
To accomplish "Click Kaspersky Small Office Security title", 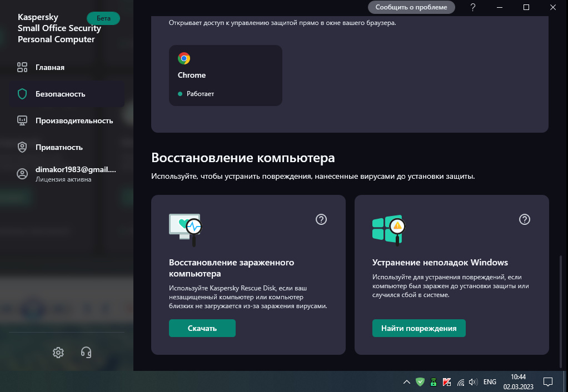I will [59, 28].
